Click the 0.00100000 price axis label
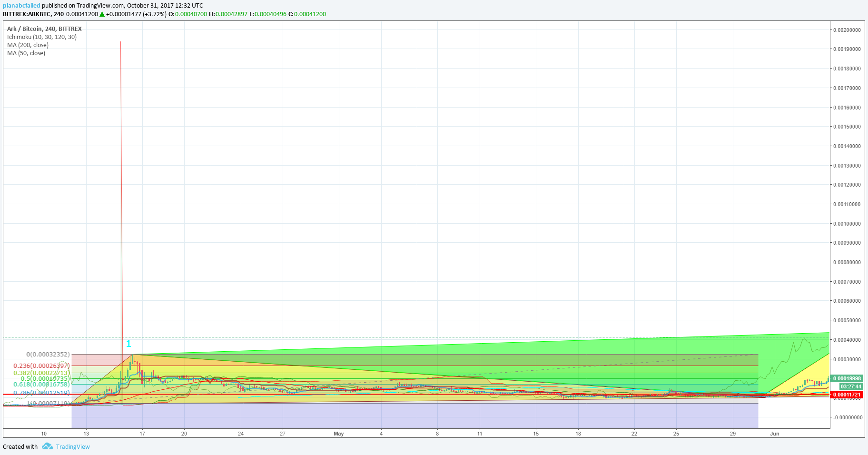The image size is (868, 455). [847, 224]
